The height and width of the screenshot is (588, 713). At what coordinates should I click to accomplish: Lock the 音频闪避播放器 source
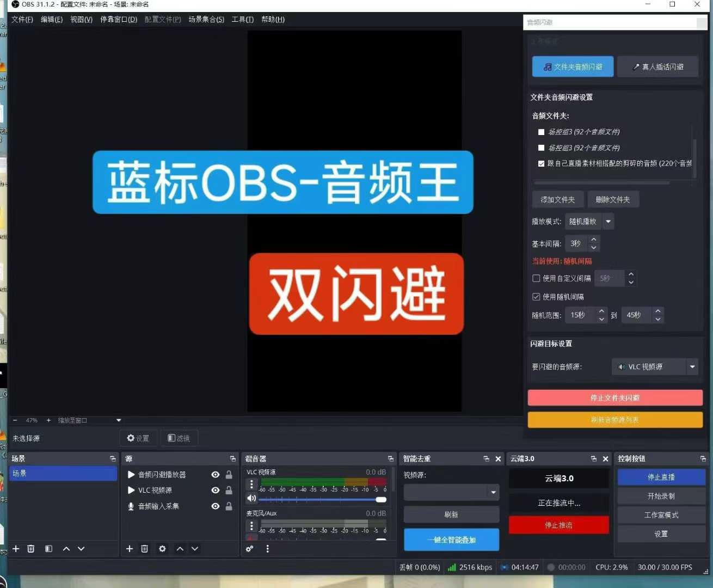pyautogui.click(x=229, y=475)
